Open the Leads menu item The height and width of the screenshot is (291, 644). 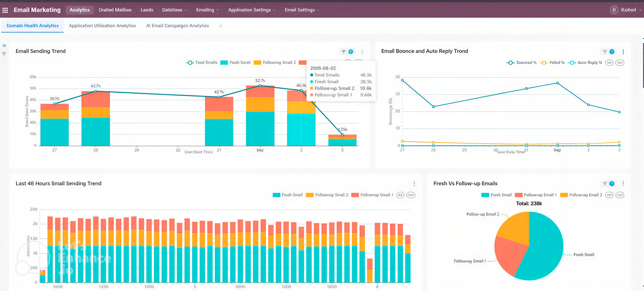[147, 10]
